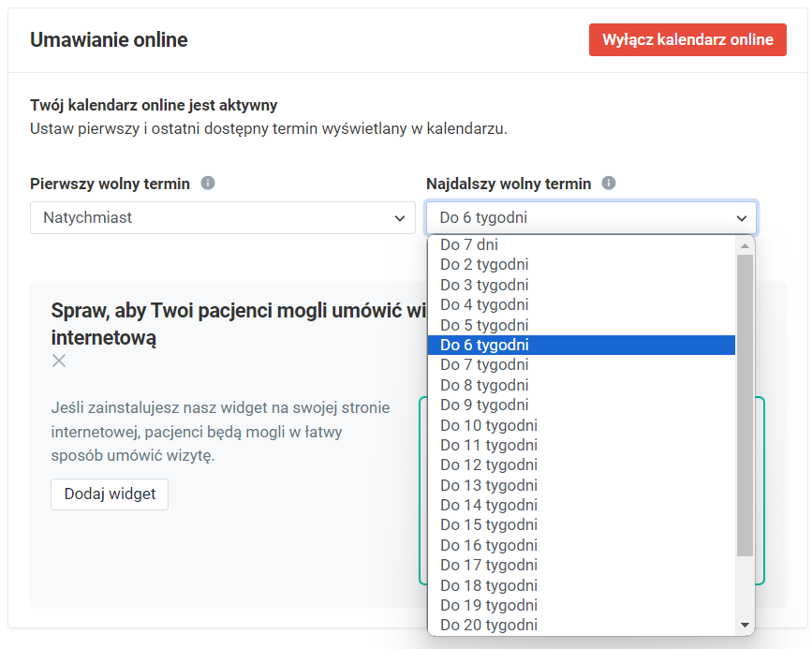Click the chevron on the Natychmiast selector
Image resolution: width=812 pixels, height=649 pixels.
tap(401, 217)
